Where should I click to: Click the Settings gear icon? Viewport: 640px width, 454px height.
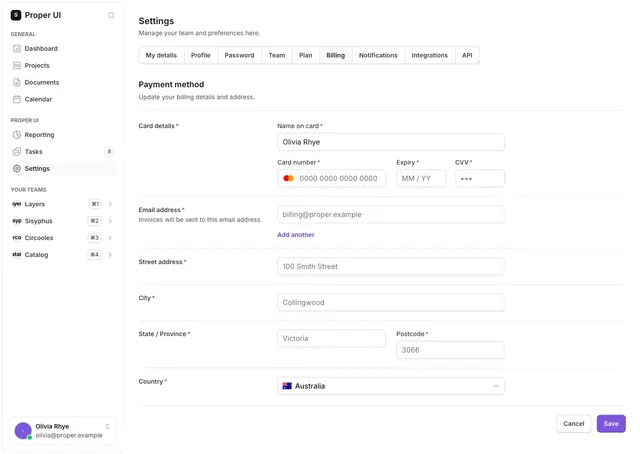[x=17, y=169]
